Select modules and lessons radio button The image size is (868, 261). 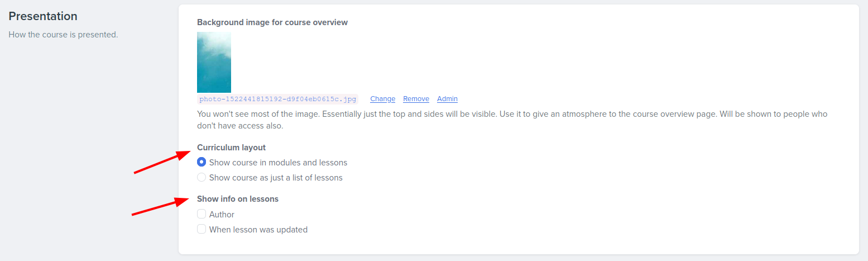point(202,163)
